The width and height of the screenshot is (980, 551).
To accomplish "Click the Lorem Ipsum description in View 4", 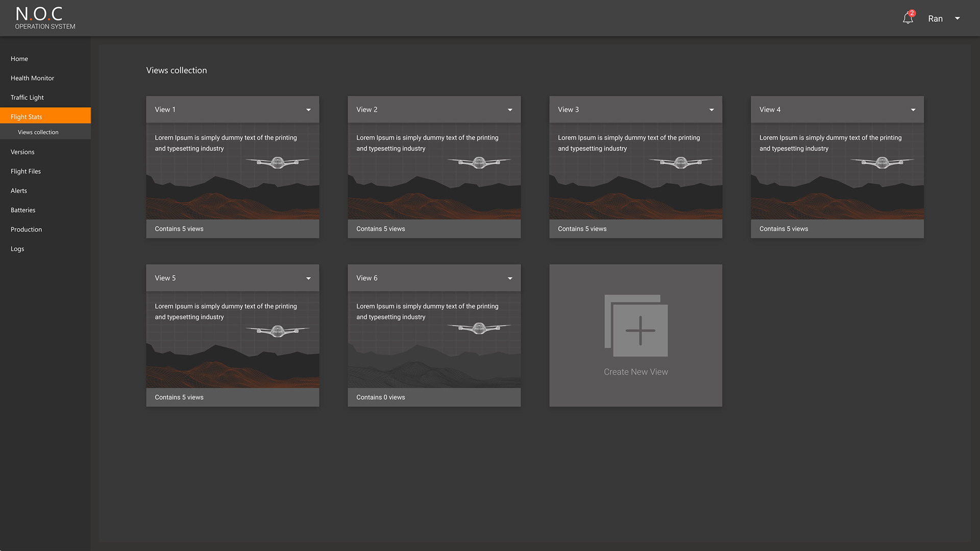I will click(830, 143).
